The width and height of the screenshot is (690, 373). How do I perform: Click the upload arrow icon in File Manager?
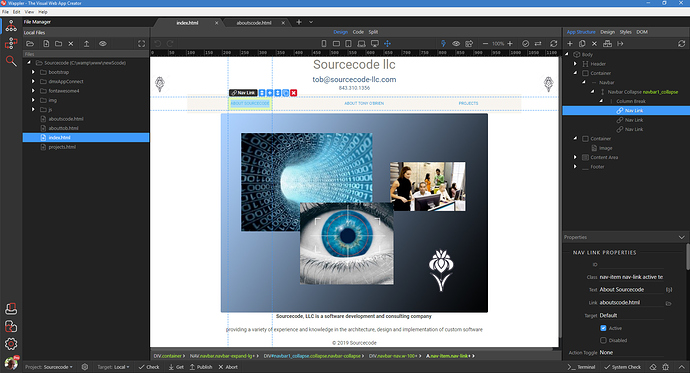point(87,44)
